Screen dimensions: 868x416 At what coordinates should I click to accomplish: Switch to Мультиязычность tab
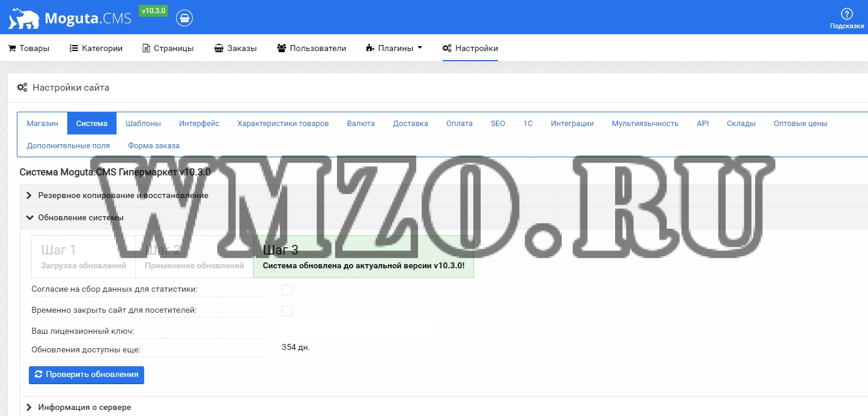(645, 123)
